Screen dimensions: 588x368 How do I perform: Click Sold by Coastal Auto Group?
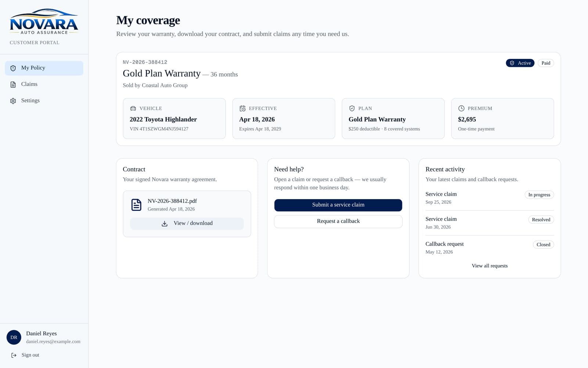pos(155,85)
